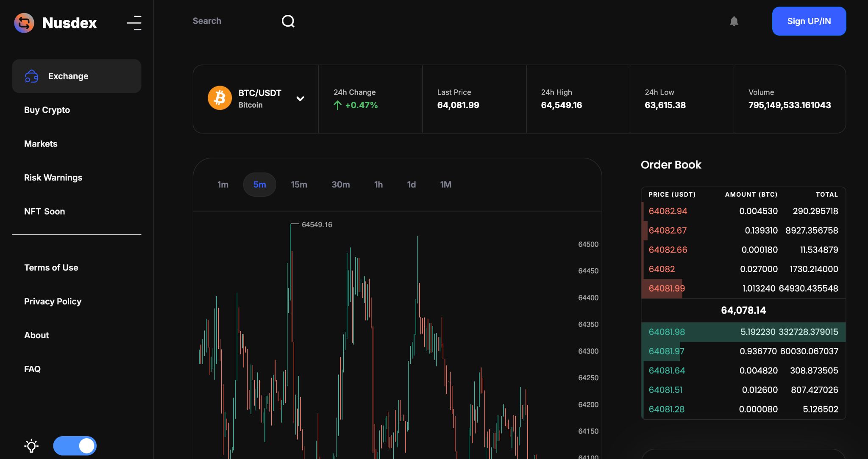Viewport: 868px width, 459px height.
Task: Click the TOTAL column header
Action: pos(827,195)
